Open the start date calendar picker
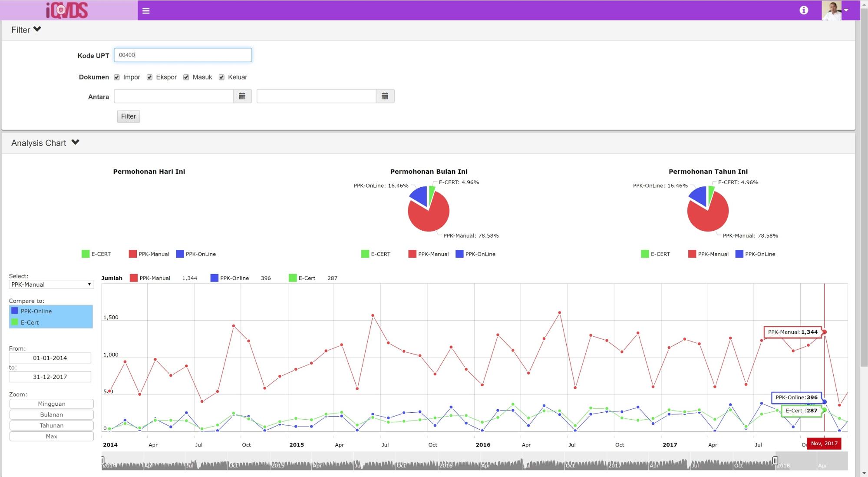This screenshot has width=868, height=477. [x=242, y=96]
